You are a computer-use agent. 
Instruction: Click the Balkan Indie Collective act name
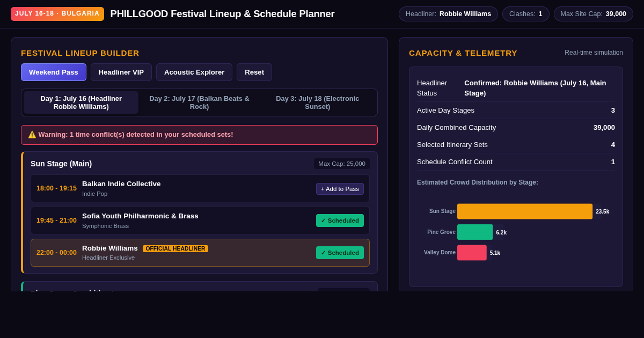pos(121,184)
